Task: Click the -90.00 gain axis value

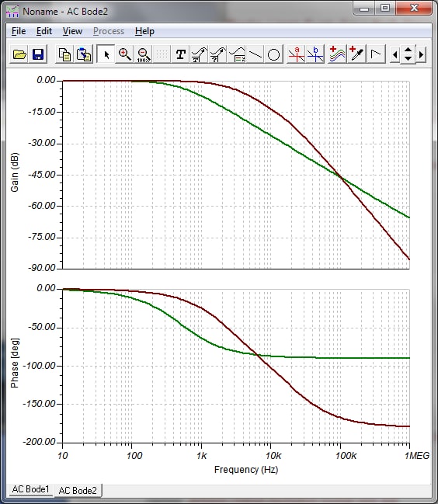Action: click(x=42, y=268)
